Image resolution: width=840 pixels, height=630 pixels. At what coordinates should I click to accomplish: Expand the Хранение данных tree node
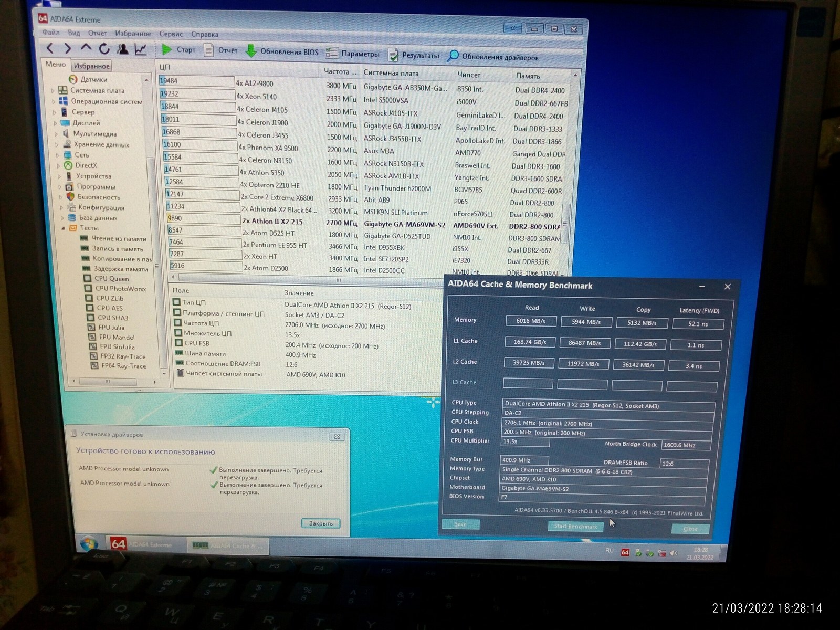(x=57, y=144)
